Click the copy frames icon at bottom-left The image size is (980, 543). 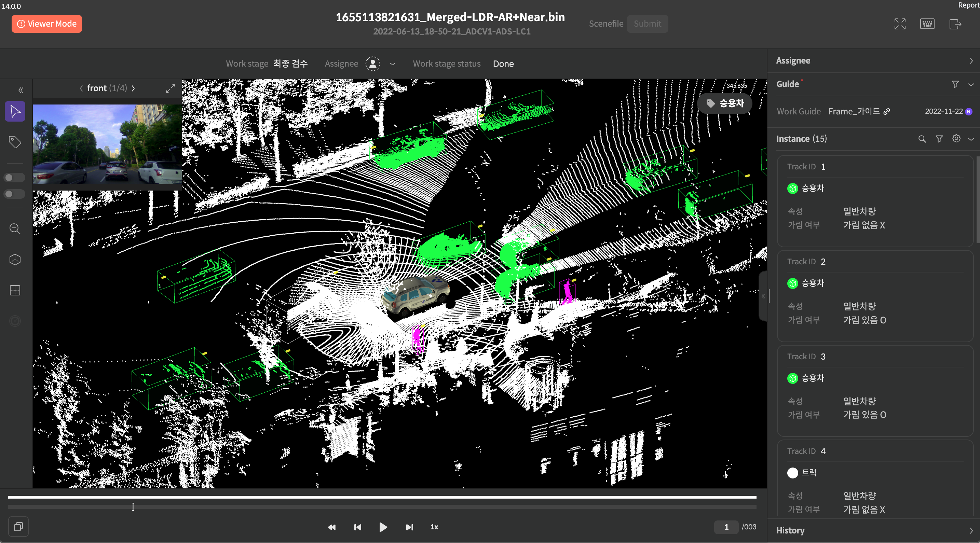pos(18,527)
